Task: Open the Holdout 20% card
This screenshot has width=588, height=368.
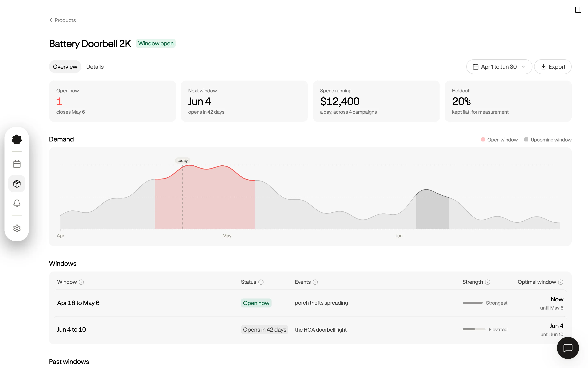Action: 508,101
